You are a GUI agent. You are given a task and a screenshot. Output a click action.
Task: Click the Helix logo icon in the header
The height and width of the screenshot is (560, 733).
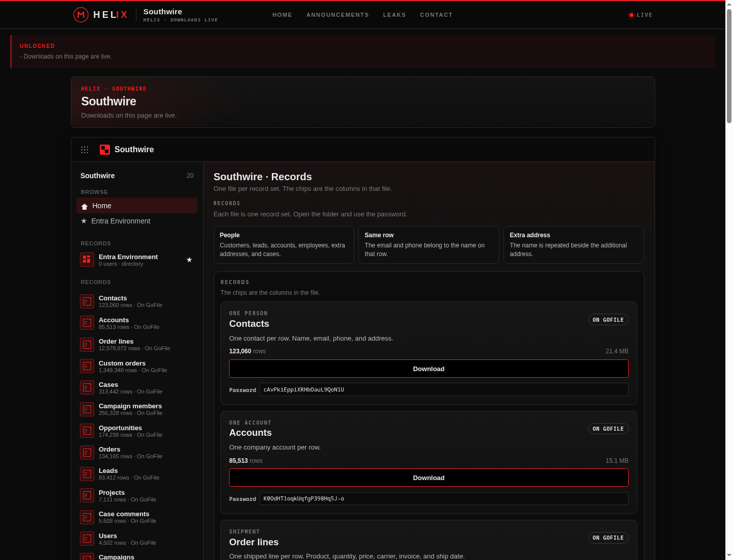pos(81,15)
